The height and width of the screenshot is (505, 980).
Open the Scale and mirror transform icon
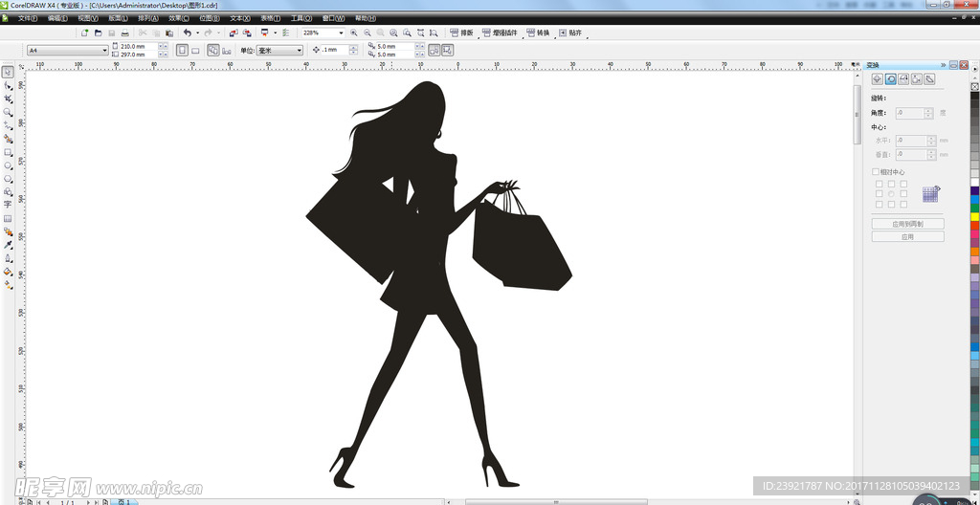coord(903,78)
